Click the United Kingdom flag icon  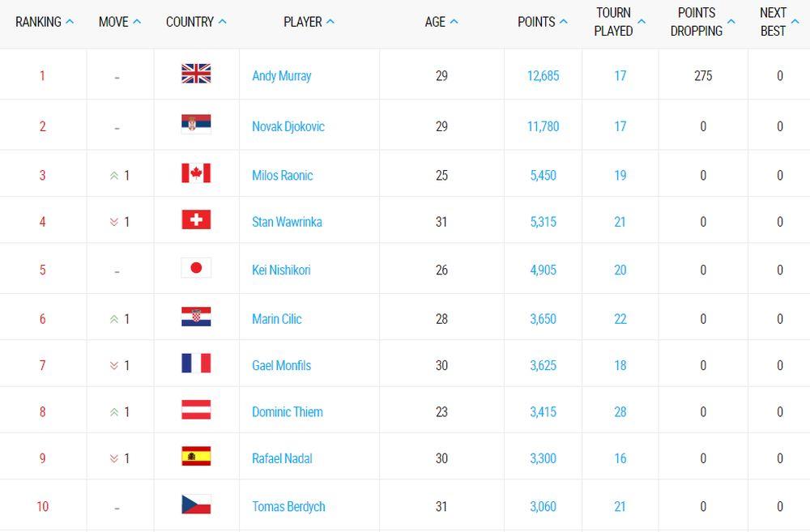(x=196, y=74)
